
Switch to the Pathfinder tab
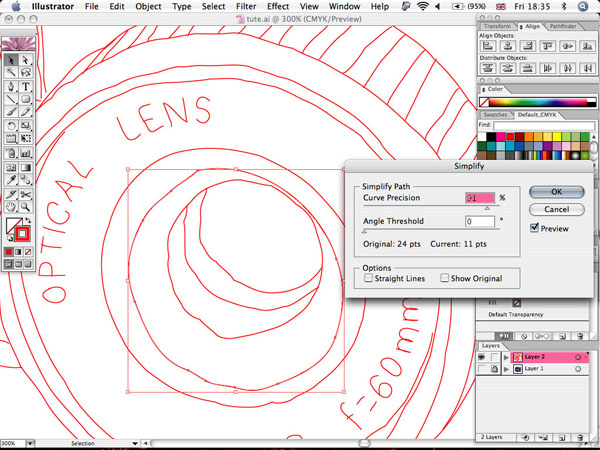point(562,26)
